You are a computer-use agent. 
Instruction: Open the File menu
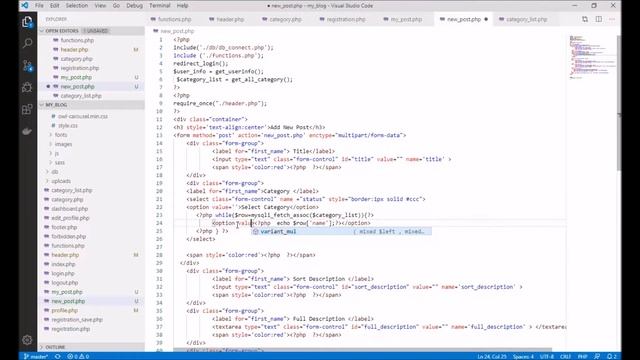pos(39,6)
